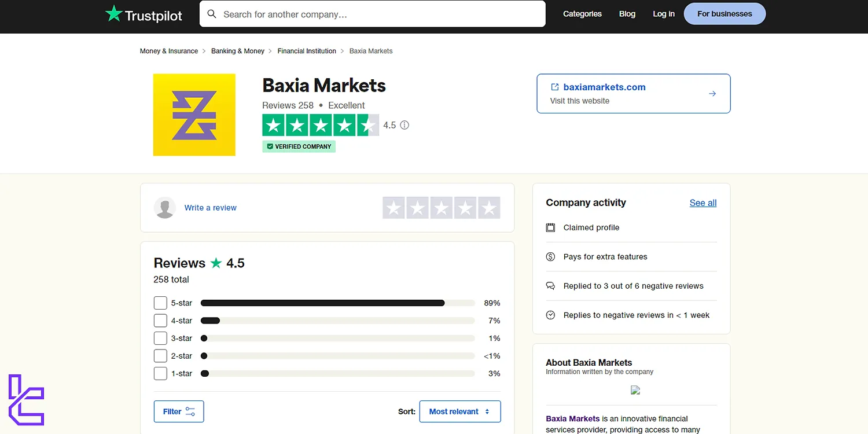Click the 'Excellent' rating label
Screen dimensions: 868x434
pyautogui.click(x=347, y=105)
